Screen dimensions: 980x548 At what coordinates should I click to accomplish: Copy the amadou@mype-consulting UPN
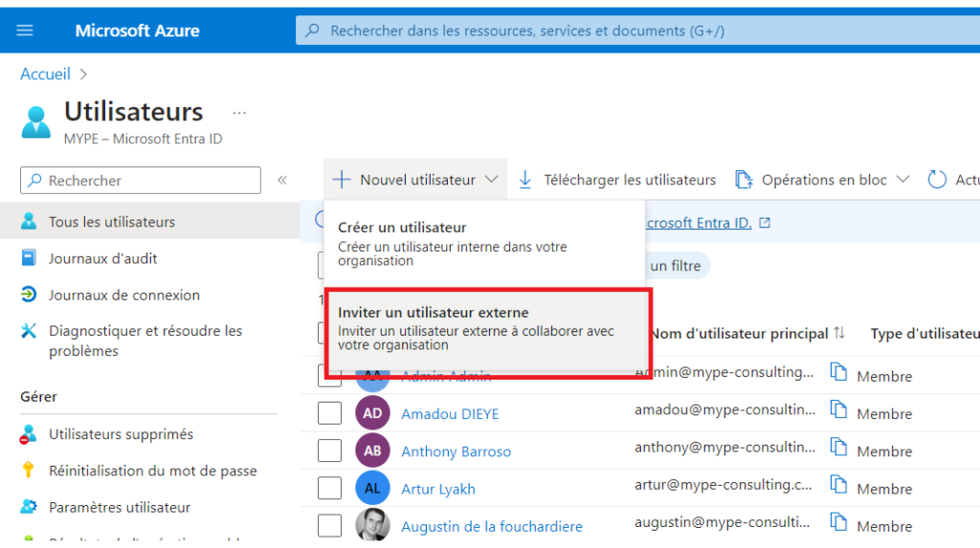click(x=838, y=410)
